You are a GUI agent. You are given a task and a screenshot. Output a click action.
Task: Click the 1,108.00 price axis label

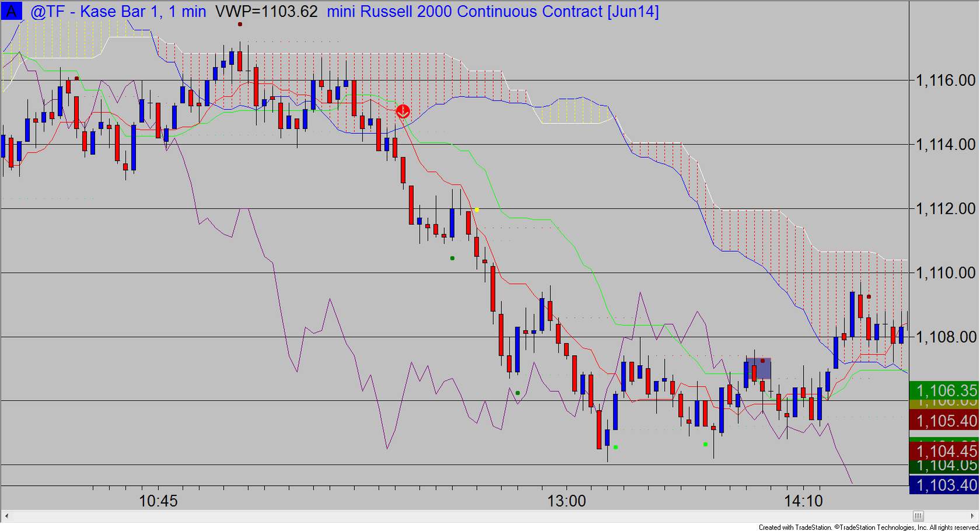946,337
